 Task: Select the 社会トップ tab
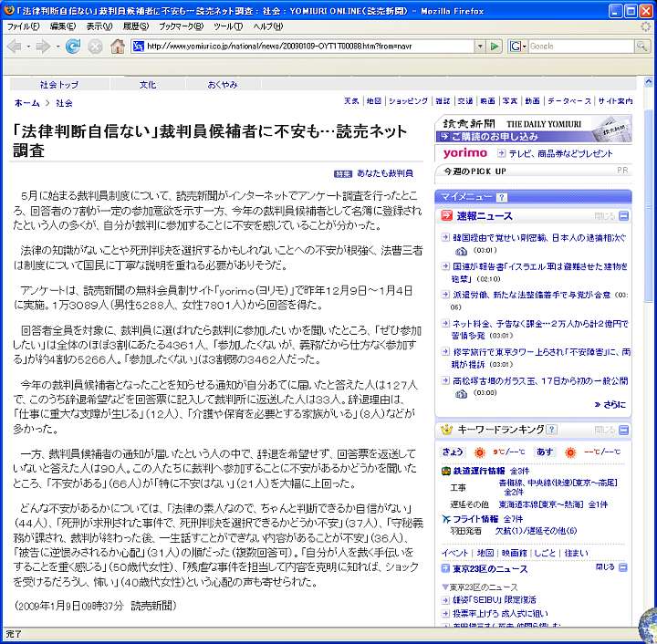(59, 84)
